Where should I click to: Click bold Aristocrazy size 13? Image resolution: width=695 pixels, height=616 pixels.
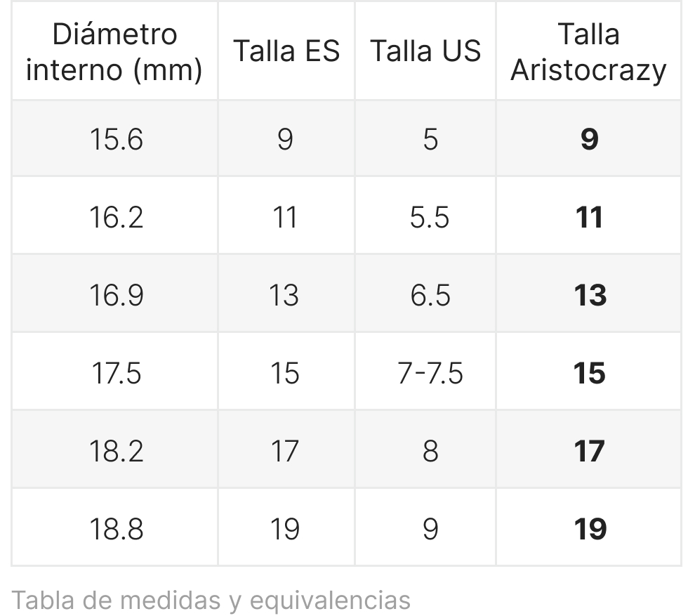[590, 296]
